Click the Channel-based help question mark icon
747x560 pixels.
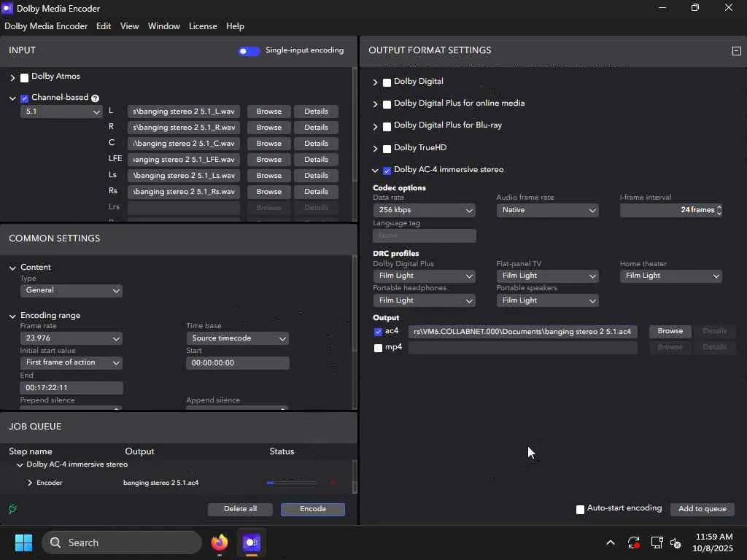pyautogui.click(x=96, y=98)
